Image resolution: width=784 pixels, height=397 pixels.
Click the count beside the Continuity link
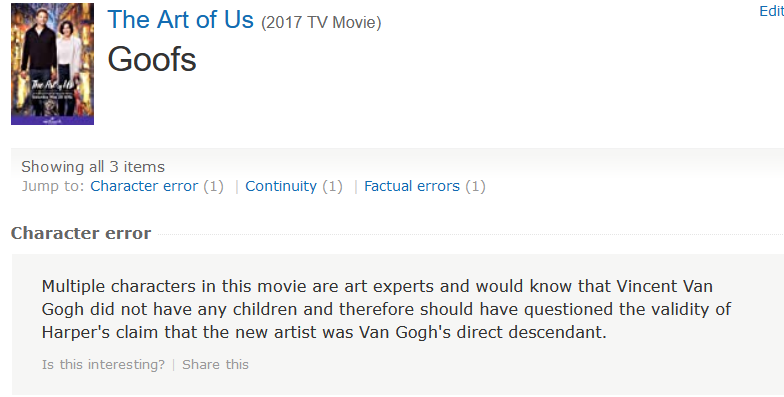click(332, 186)
